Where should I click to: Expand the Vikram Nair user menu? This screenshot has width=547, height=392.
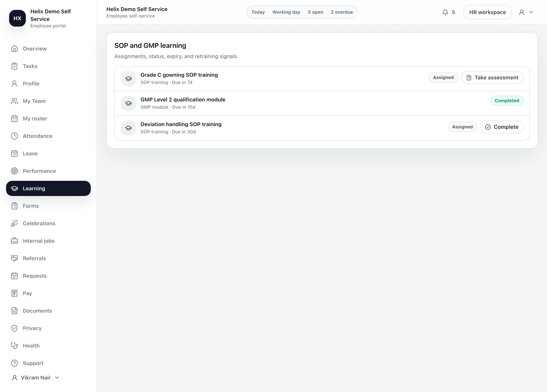(36, 378)
